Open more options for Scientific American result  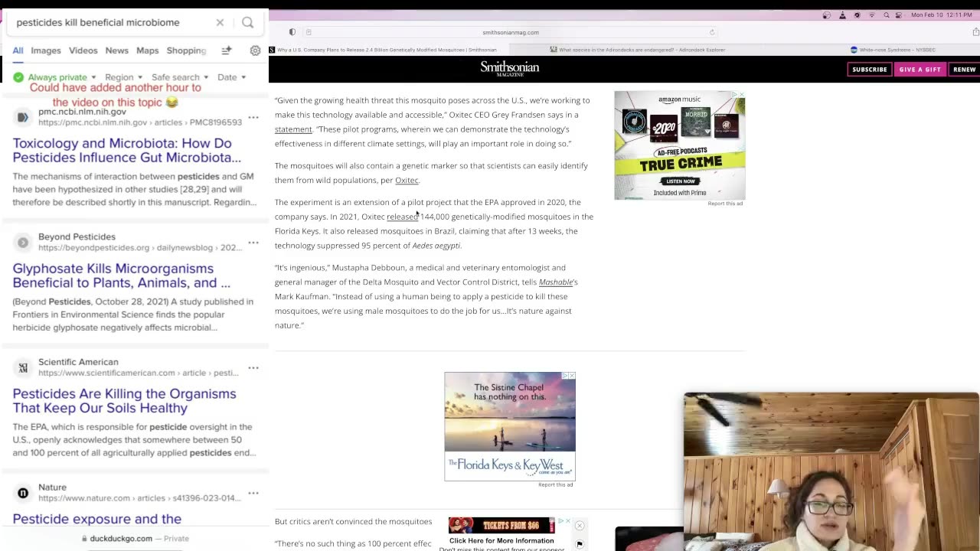(253, 367)
